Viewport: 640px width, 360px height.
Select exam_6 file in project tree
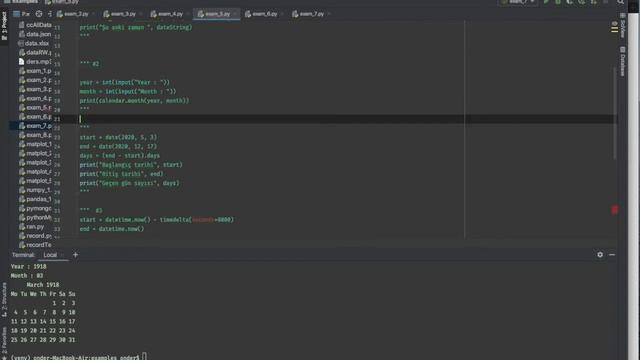click(x=35, y=117)
